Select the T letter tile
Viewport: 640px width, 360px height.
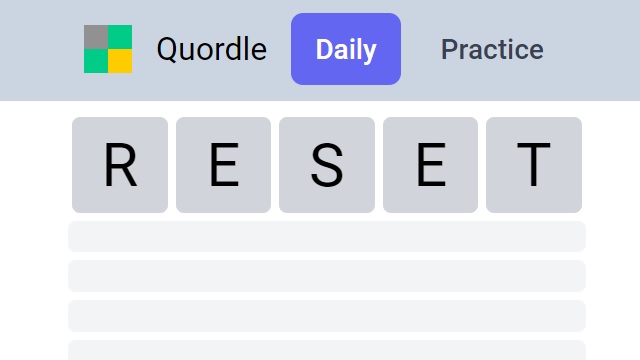click(x=534, y=165)
